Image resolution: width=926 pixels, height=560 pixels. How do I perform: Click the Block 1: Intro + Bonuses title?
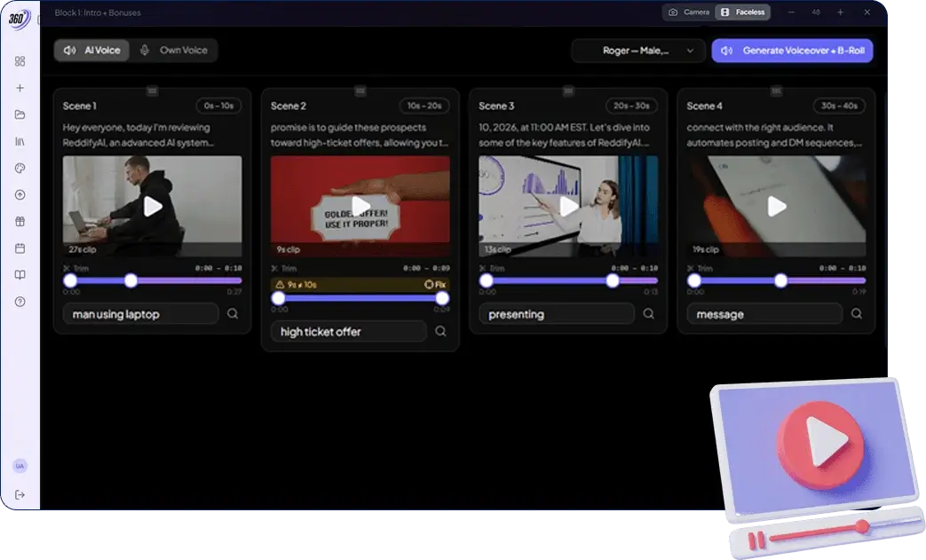pyautogui.click(x=98, y=12)
